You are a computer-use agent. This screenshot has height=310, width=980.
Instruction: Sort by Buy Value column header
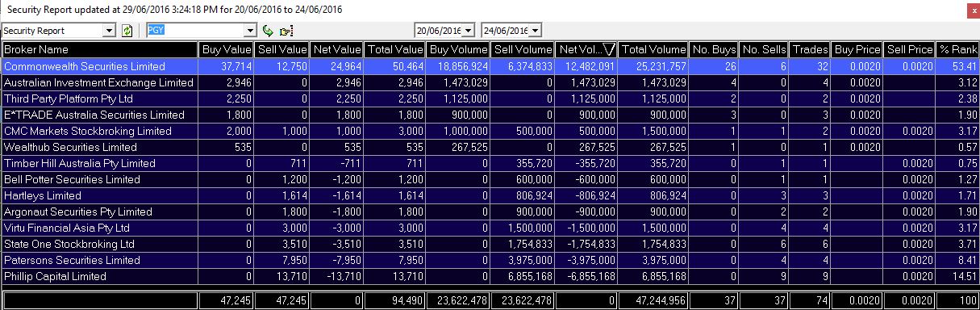coord(226,49)
